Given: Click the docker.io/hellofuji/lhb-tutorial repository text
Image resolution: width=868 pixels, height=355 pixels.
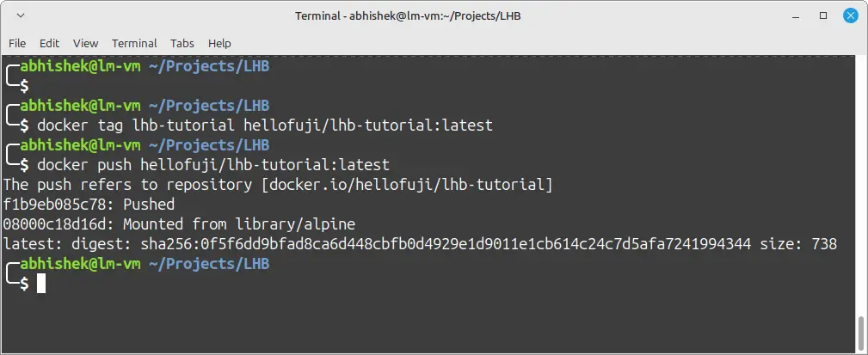Looking at the screenshot, I should pyautogui.click(x=408, y=184).
